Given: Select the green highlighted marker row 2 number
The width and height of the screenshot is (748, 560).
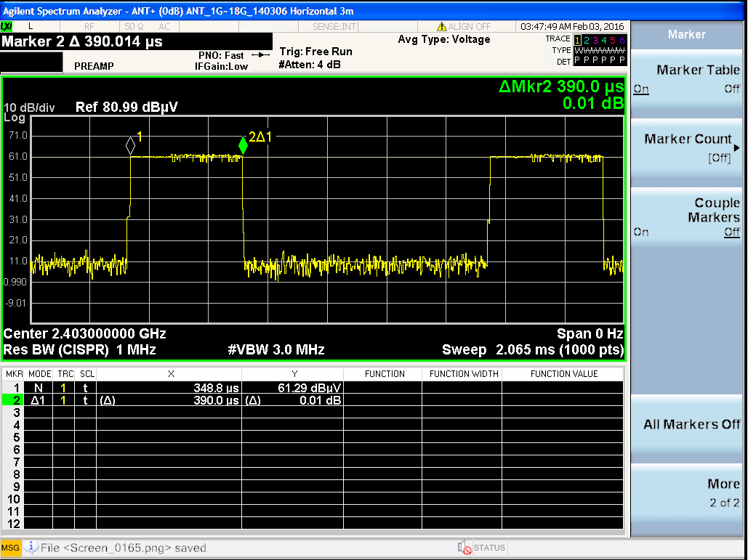Looking at the screenshot, I should point(13,400).
